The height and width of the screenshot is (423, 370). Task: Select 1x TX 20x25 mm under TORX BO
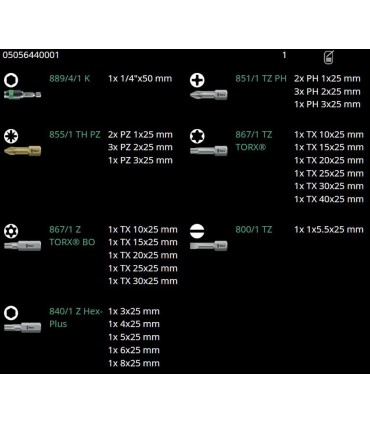click(143, 255)
